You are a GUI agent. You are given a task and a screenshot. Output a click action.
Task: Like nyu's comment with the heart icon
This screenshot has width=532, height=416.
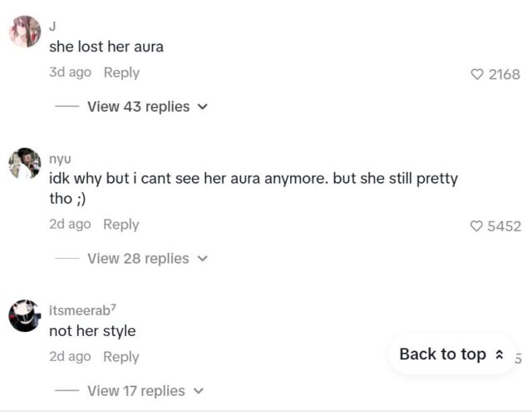477,225
